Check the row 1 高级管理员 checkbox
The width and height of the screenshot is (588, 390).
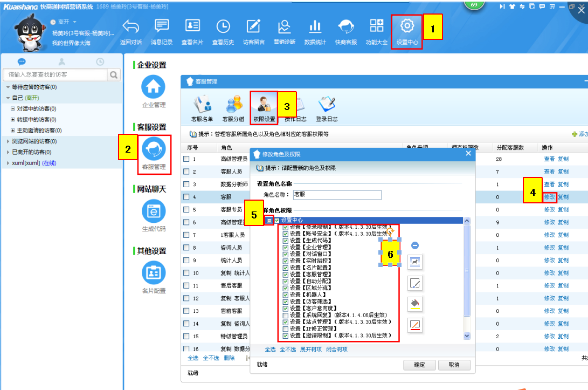(186, 159)
